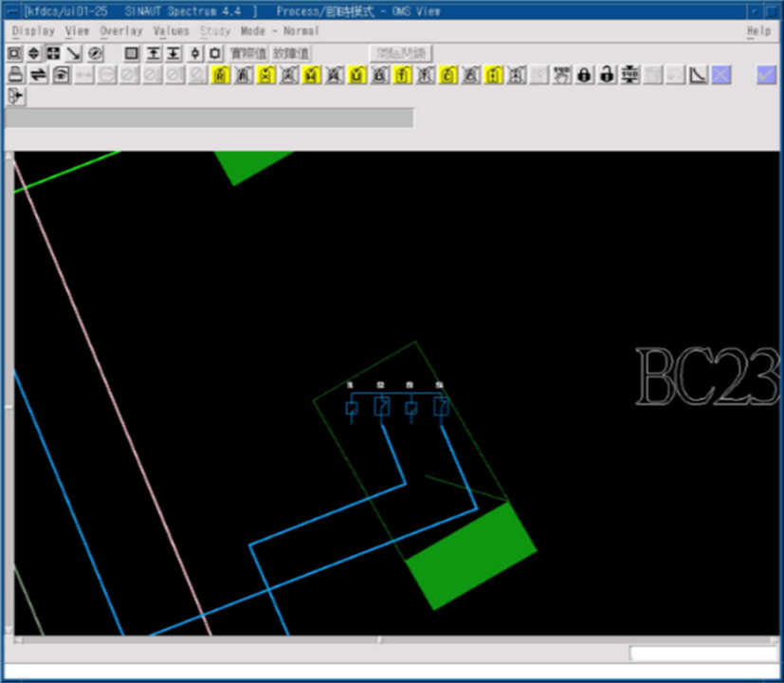Click the blue checkmark confirm icon
The width and height of the screenshot is (784, 683).
click(x=766, y=75)
